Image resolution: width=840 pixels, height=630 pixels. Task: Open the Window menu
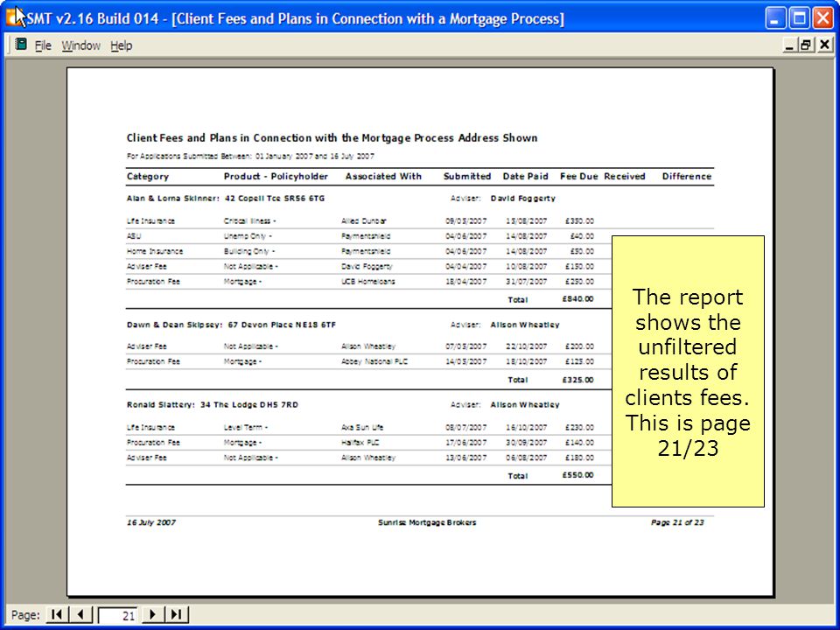80,45
